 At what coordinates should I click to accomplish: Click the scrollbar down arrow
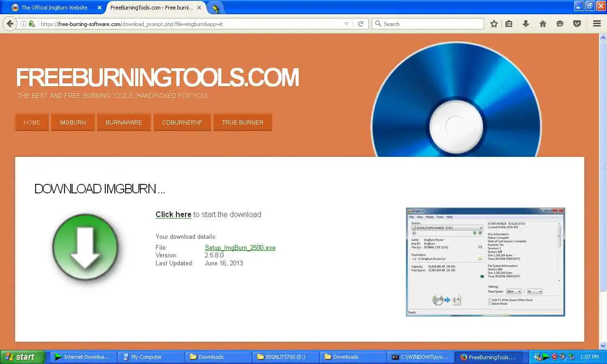coord(603,346)
